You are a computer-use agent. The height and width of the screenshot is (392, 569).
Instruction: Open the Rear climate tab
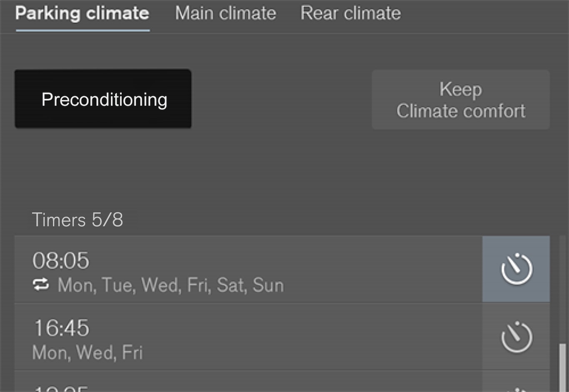pyautogui.click(x=350, y=13)
